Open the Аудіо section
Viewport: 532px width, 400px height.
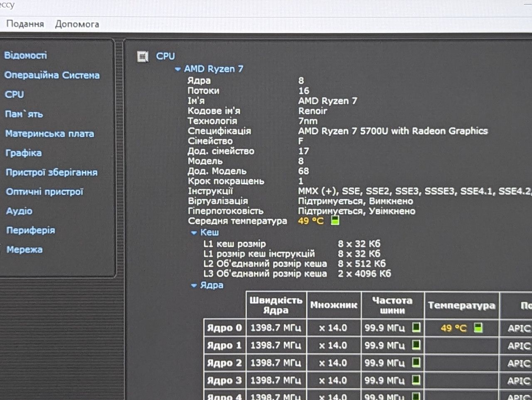(x=19, y=211)
